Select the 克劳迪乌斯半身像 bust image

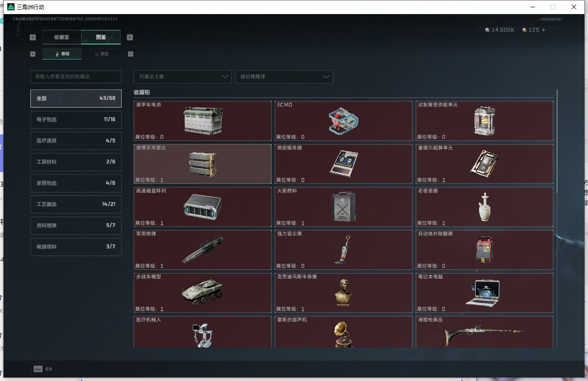[344, 292]
